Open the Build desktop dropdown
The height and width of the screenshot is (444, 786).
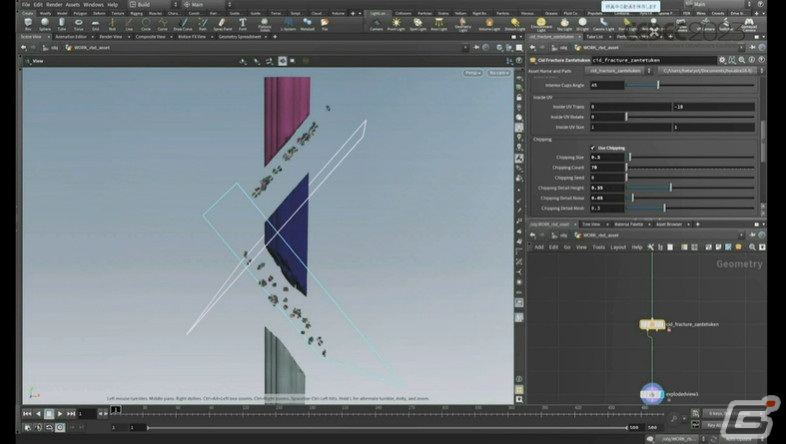click(152, 5)
